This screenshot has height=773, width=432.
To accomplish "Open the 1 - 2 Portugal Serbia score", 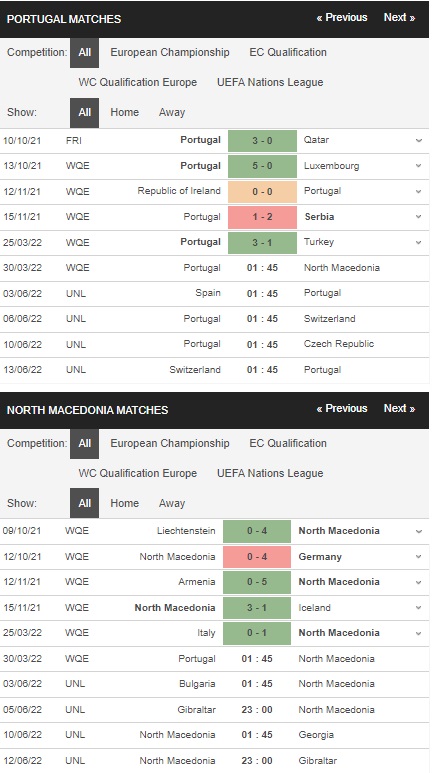I will pos(262,217).
